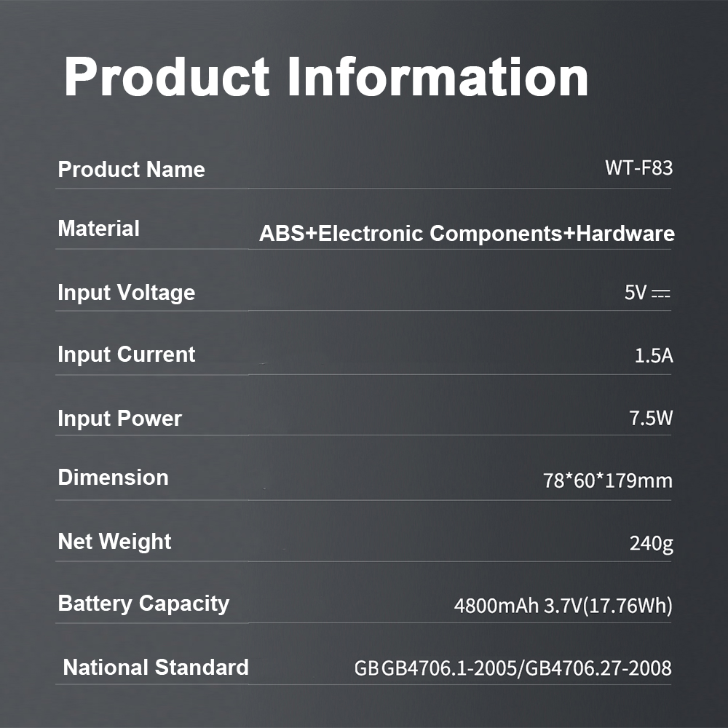Select the Dimension row label
Viewport: 728px width, 728px height.
[113, 478]
